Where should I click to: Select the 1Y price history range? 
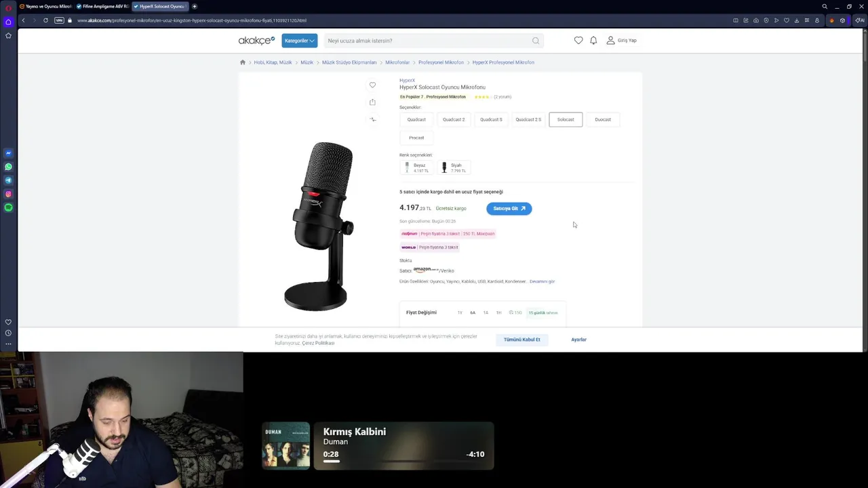pos(460,313)
